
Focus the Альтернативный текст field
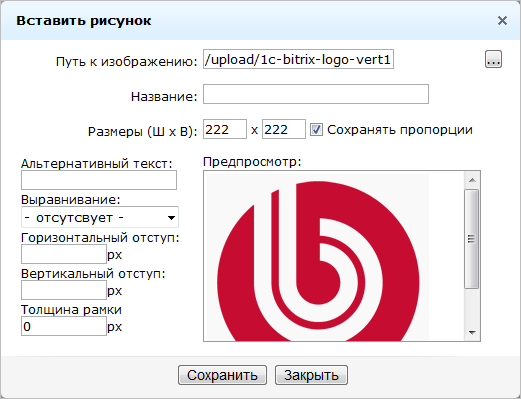click(99, 180)
